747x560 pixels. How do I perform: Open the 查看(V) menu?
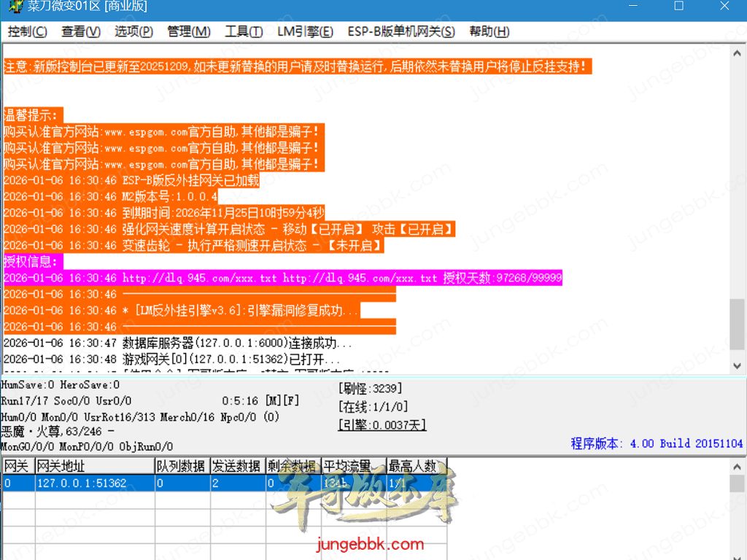[81, 31]
